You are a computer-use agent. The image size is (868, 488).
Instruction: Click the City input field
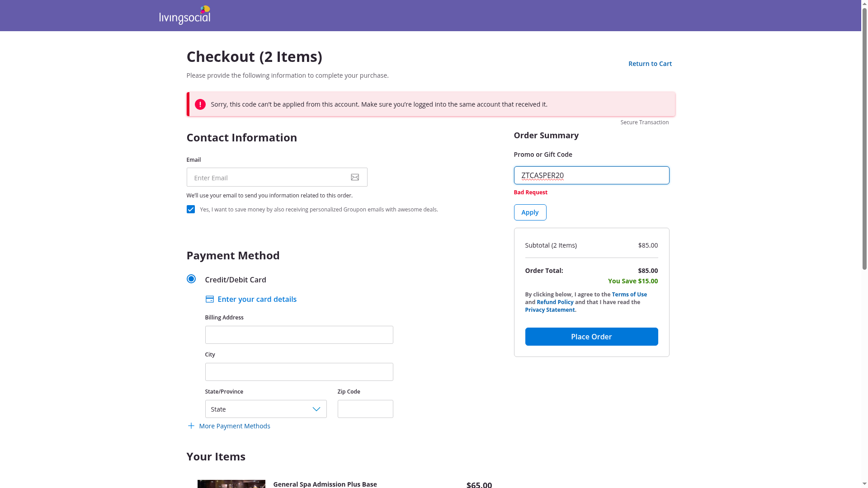click(x=299, y=372)
